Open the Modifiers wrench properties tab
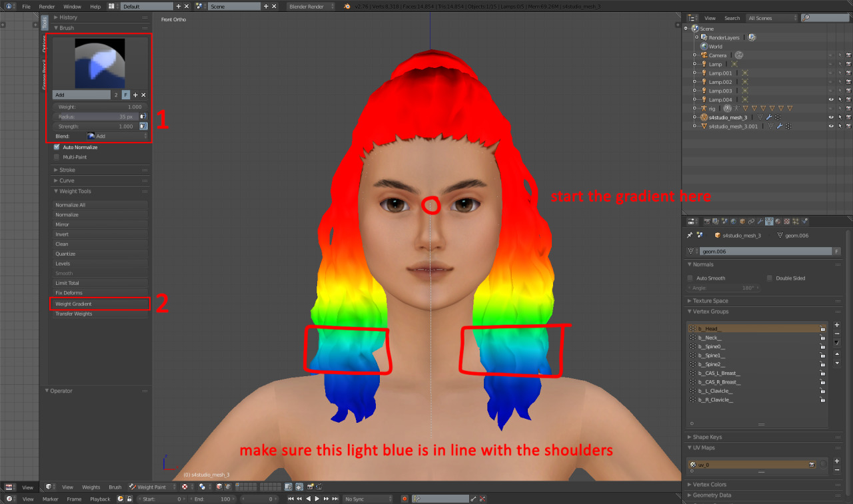Screen dimensions: 853x504 click(760, 222)
